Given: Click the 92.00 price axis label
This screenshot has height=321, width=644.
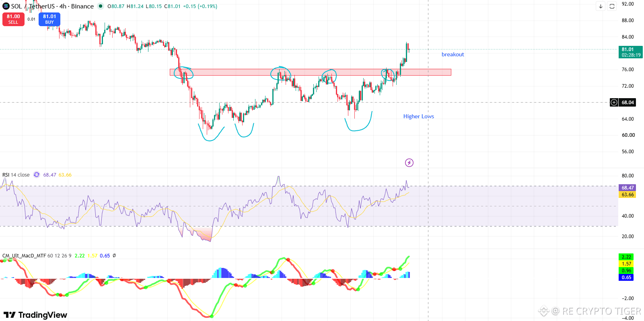Looking at the screenshot, I should 628,4.
